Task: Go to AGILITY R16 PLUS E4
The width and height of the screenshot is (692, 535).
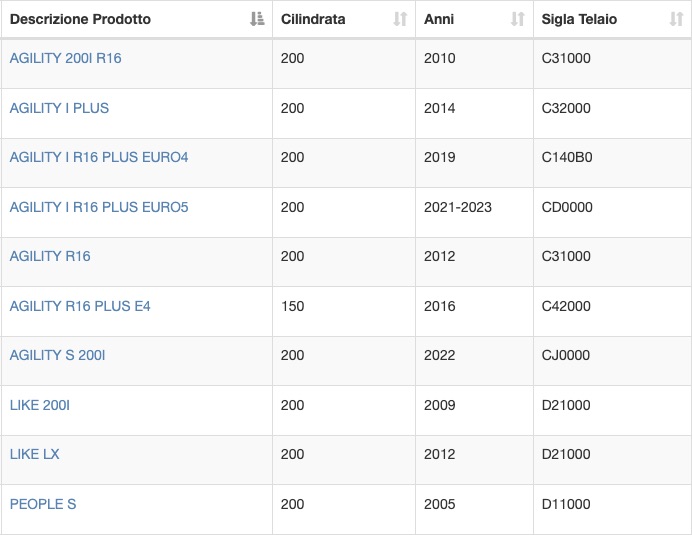Action: (80, 306)
